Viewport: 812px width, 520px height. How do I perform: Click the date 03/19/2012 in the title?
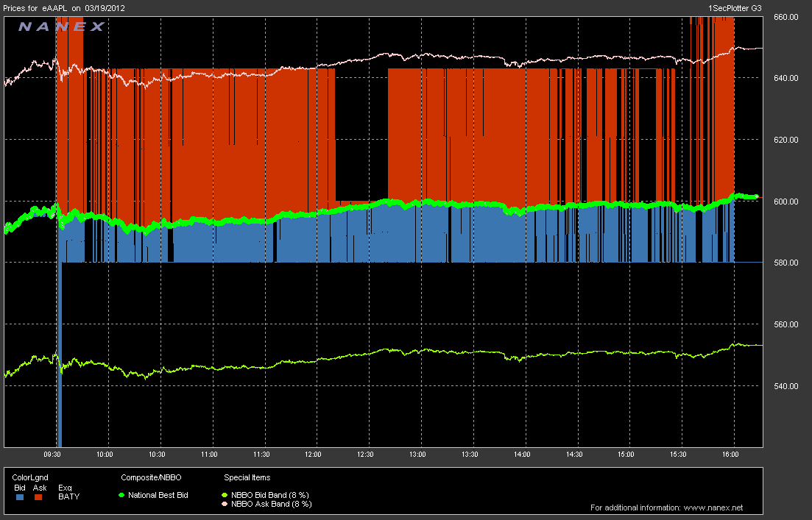click(105, 8)
